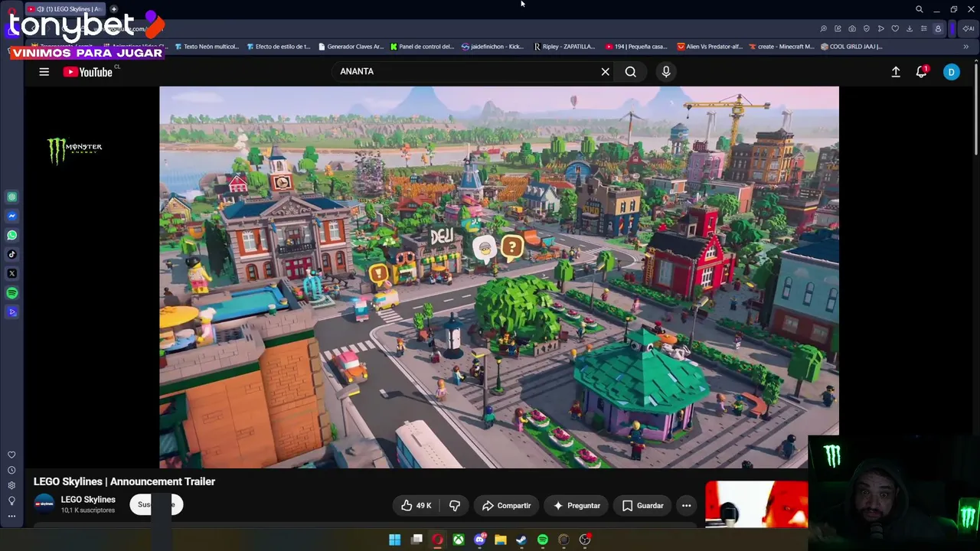Save the video with Guardar
Viewport: 980px width, 551px height.
[642, 506]
